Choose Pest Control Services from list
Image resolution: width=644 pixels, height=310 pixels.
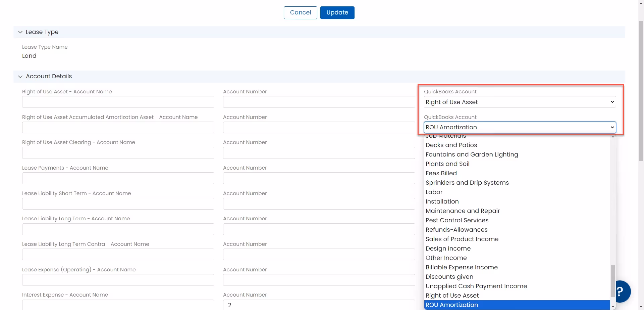[x=517, y=220]
